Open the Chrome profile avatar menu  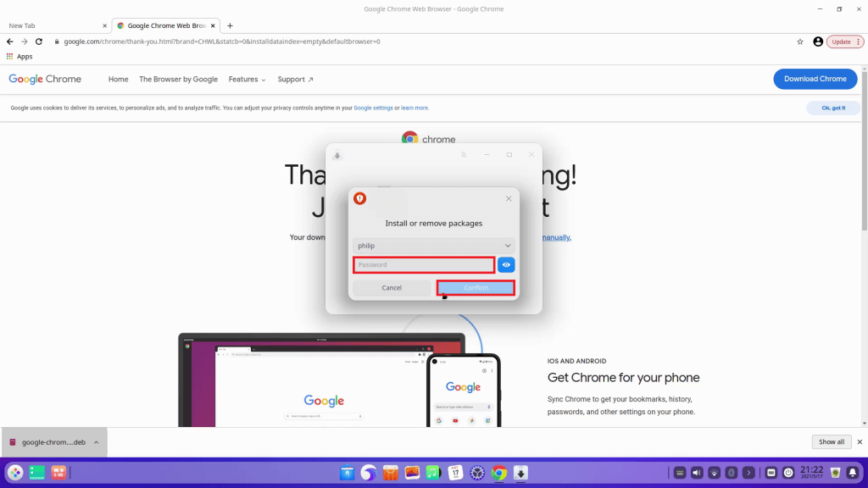tap(818, 42)
